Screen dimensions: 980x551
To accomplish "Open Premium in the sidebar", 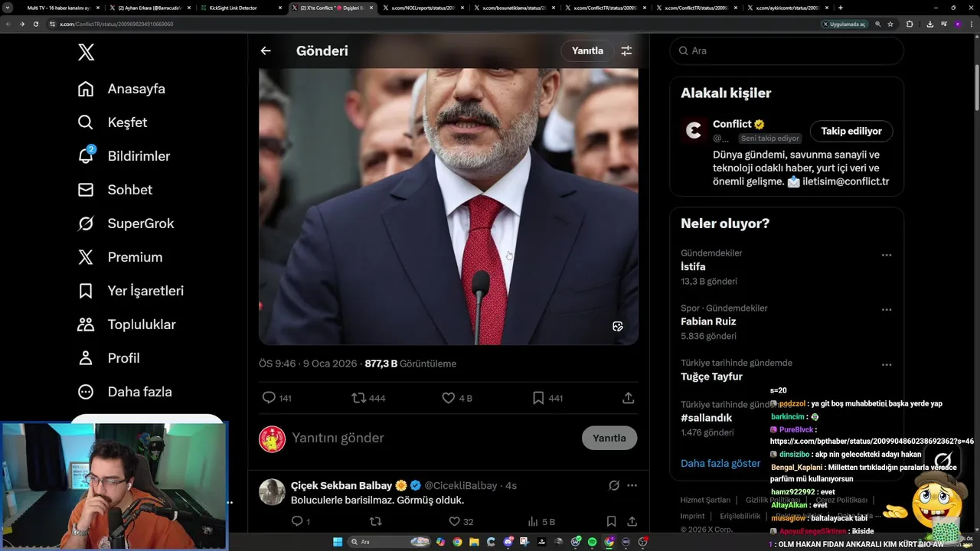I will point(120,257).
